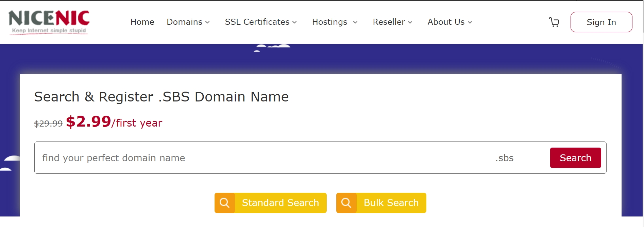Click the Standard Search magnifier icon
The image size is (644, 227).
click(x=224, y=203)
